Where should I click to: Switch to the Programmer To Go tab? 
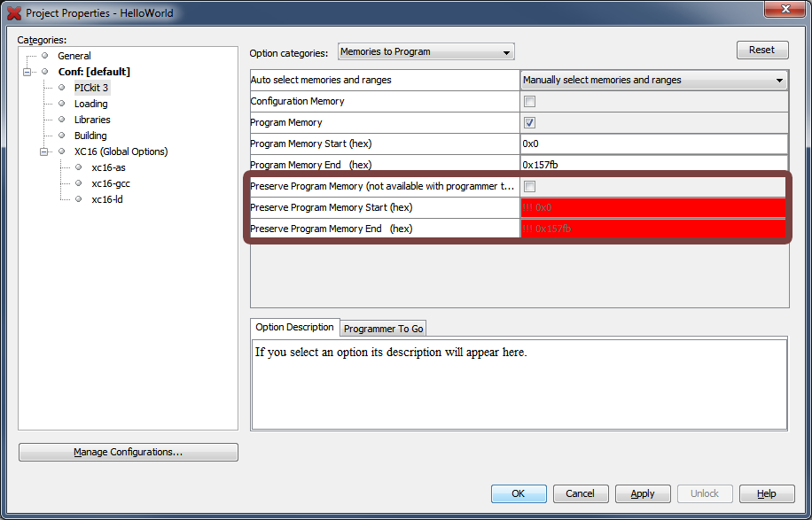click(383, 329)
